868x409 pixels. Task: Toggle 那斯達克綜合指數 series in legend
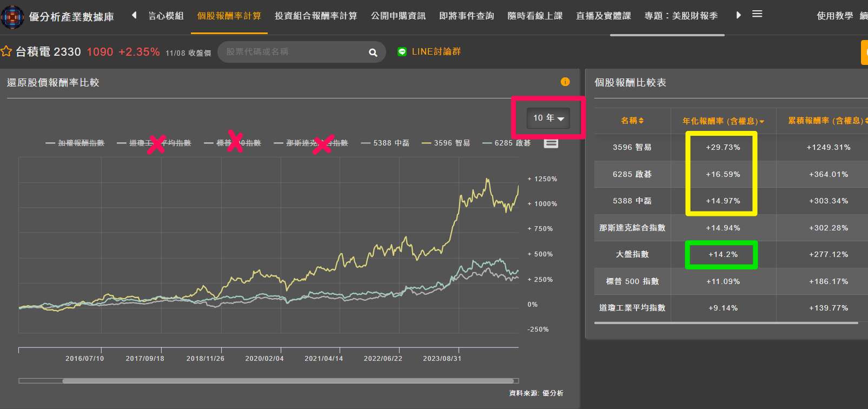311,143
